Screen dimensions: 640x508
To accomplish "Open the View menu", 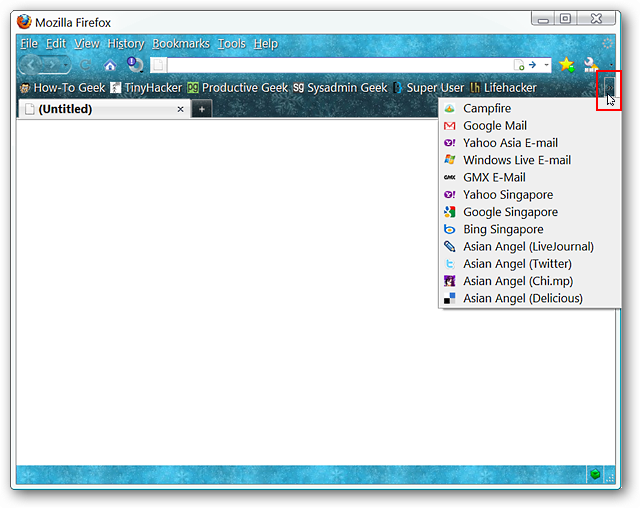I will coord(87,44).
